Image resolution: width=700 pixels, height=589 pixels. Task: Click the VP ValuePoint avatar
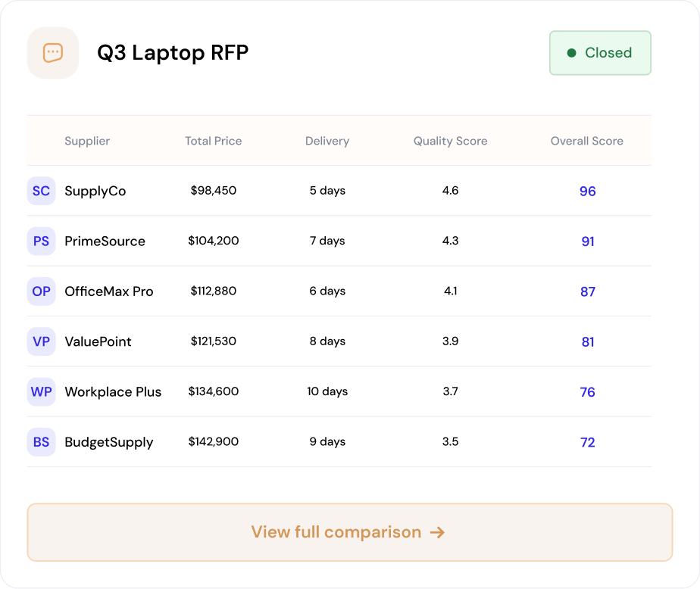point(41,341)
